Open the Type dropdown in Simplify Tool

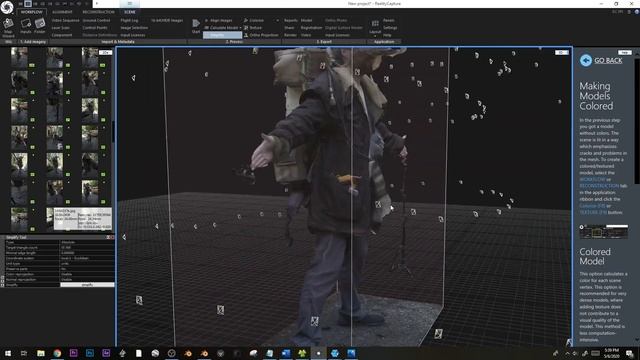[x=87, y=242]
